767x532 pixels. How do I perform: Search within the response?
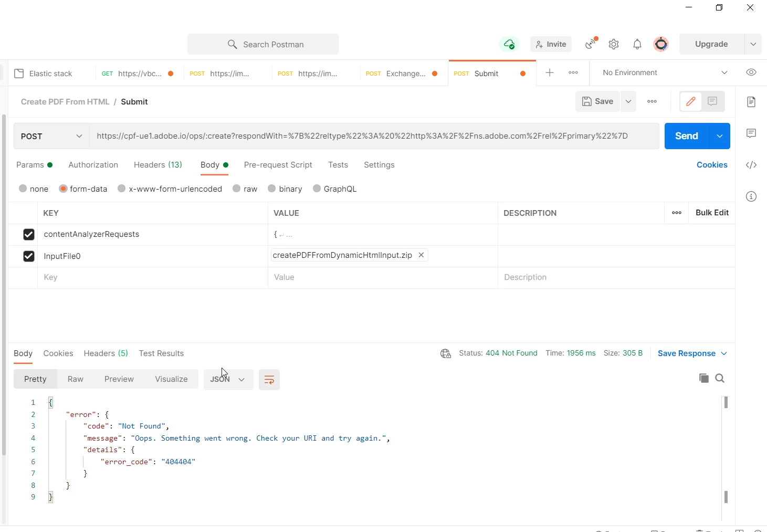720,378
